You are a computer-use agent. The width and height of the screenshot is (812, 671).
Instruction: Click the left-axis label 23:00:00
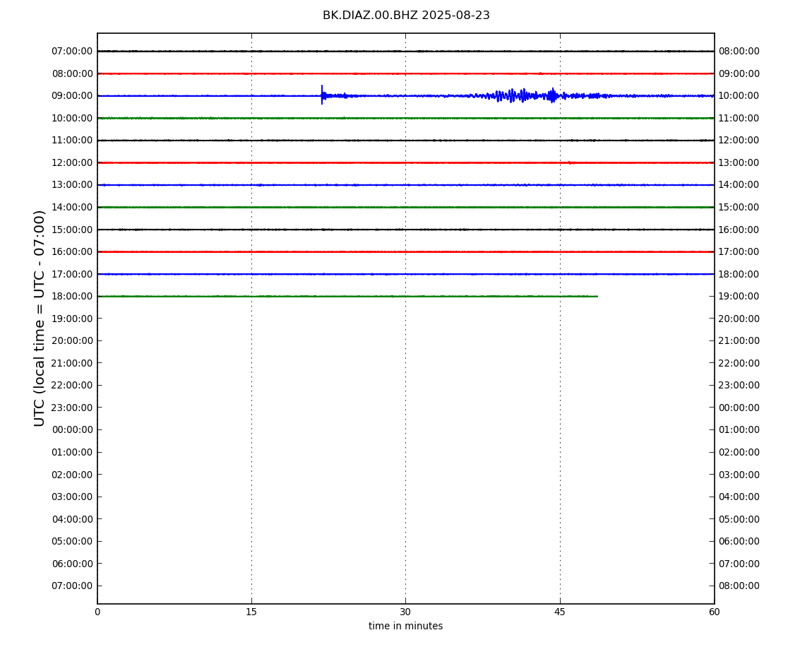tap(72, 408)
